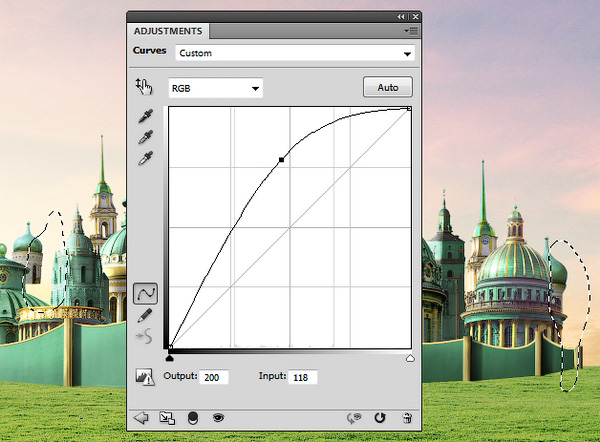Open the RGB channel dropdown

click(215, 88)
